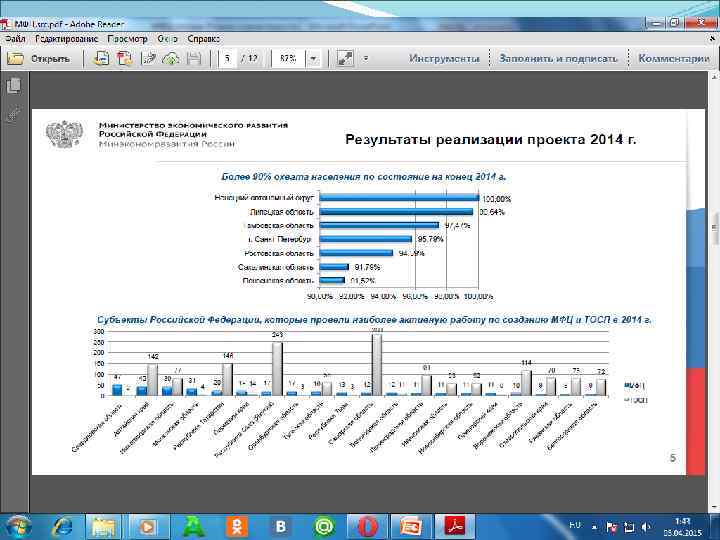The image size is (720, 540).
Task: Click the page number input field
Action: click(228, 58)
